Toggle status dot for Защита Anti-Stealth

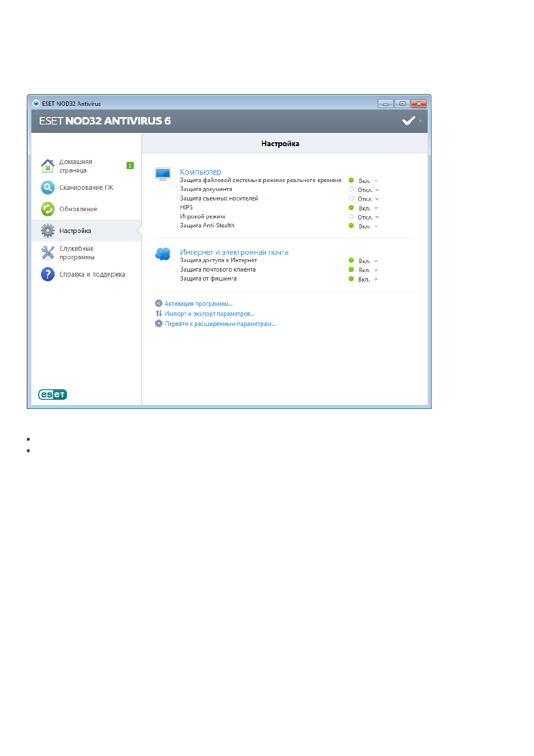pos(351,226)
